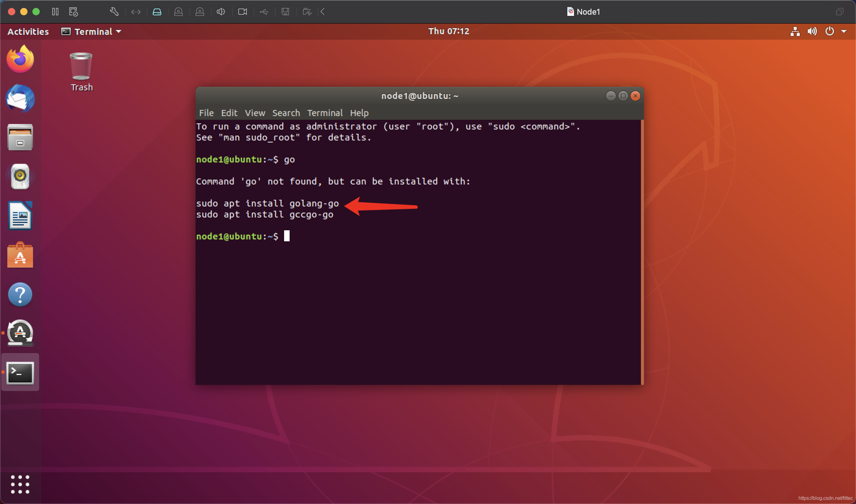Screen dimensions: 856x504
Task: Close the terminal window
Action: 635,96
